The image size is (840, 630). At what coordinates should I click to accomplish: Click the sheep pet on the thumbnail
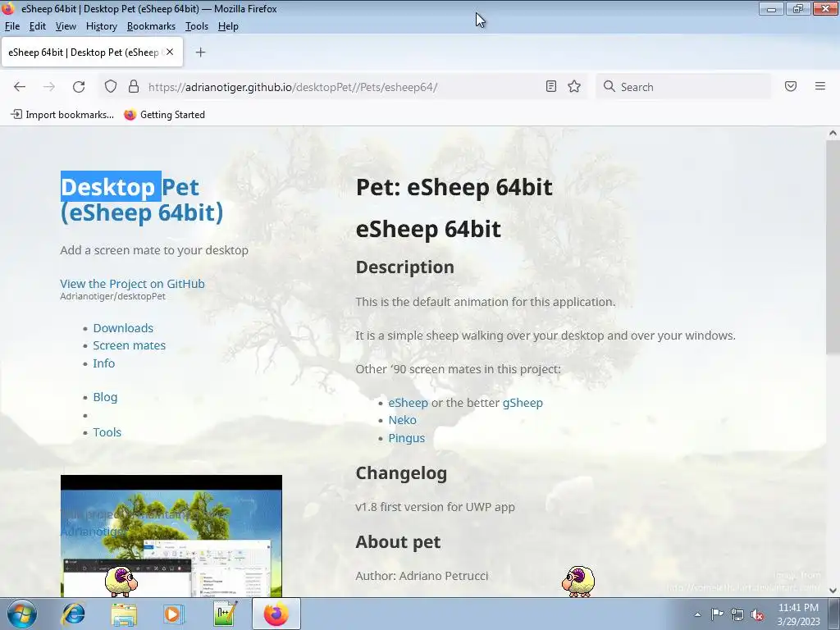pyautogui.click(x=121, y=582)
